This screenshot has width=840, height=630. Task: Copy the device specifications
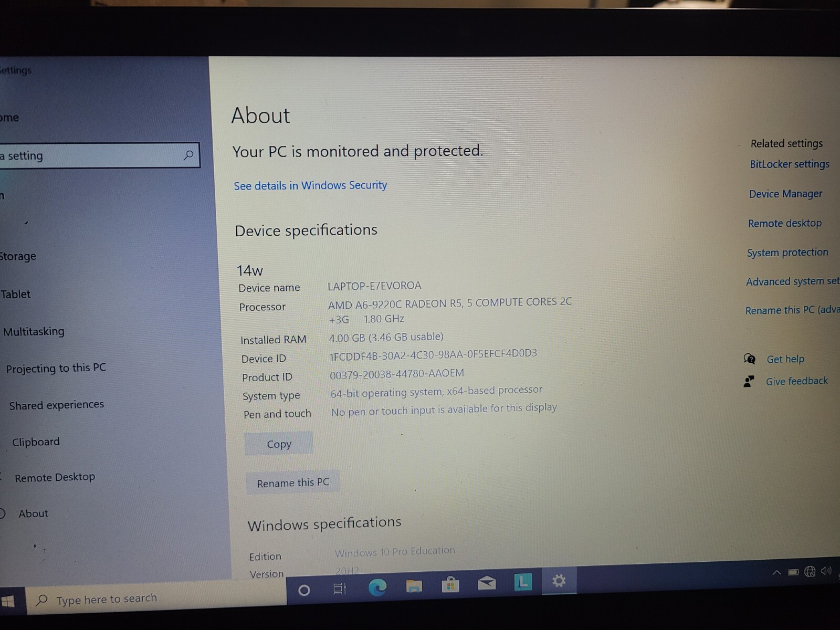[x=279, y=444]
